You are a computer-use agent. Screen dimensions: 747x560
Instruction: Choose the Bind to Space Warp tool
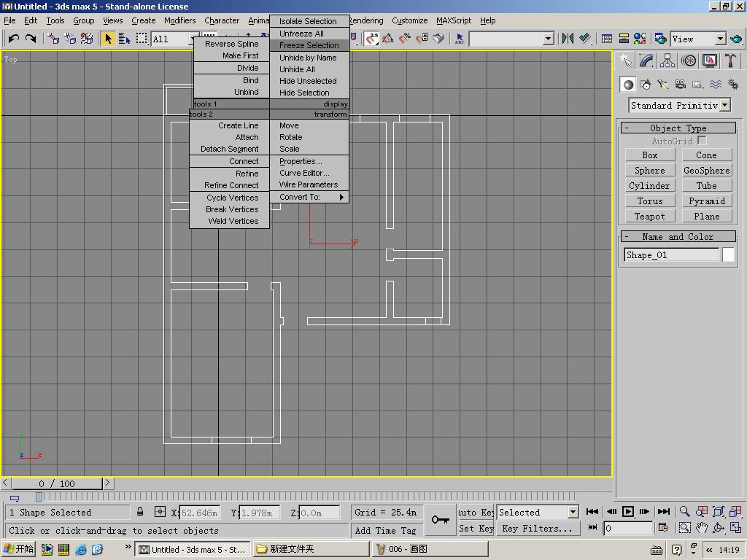87,39
